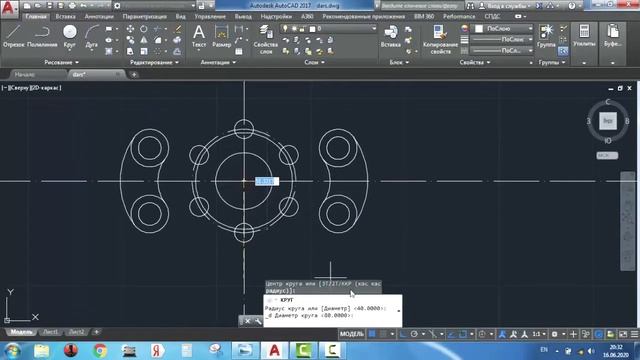Click the Stretch tool icon

[x=130, y=51]
